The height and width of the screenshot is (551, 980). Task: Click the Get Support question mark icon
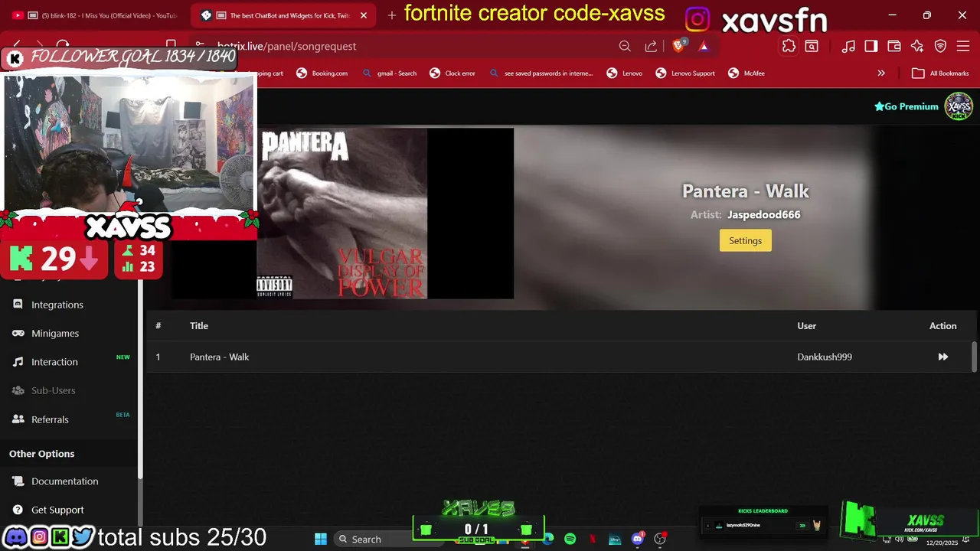(x=18, y=510)
